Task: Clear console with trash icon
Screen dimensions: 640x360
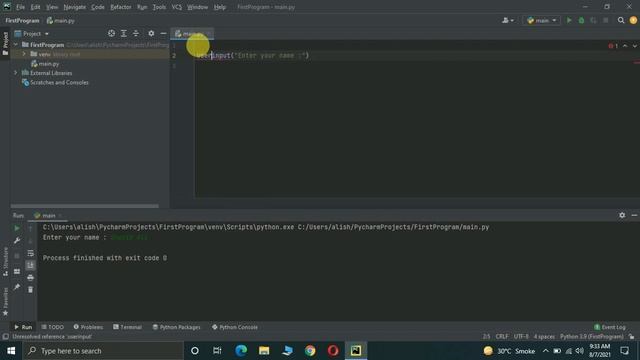Action: coord(31,290)
